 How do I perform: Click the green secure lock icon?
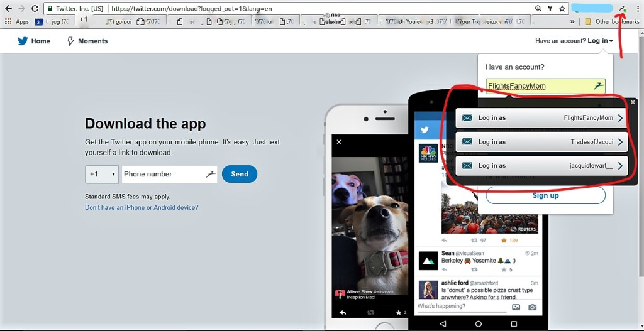click(x=50, y=8)
